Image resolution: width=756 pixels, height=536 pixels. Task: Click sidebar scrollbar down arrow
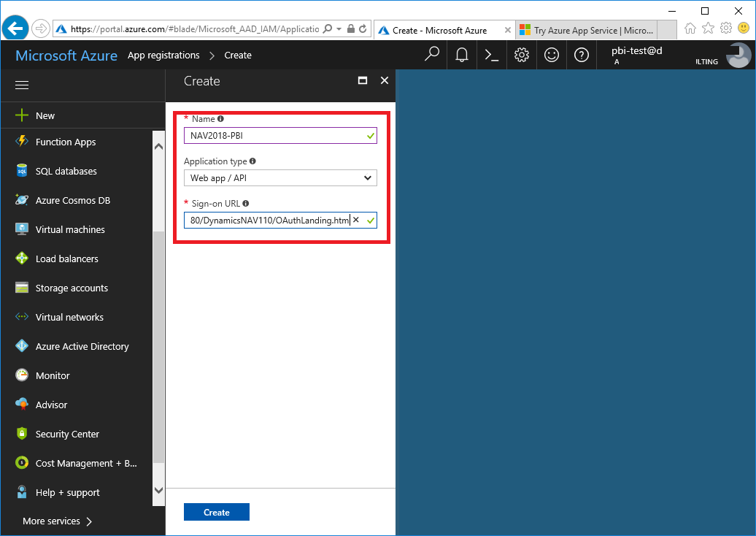tap(158, 490)
